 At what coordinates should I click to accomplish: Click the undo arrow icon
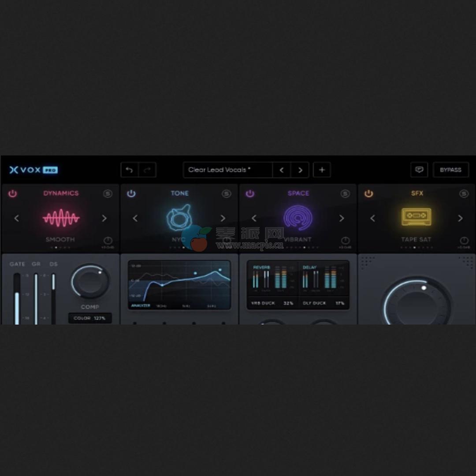click(x=130, y=170)
